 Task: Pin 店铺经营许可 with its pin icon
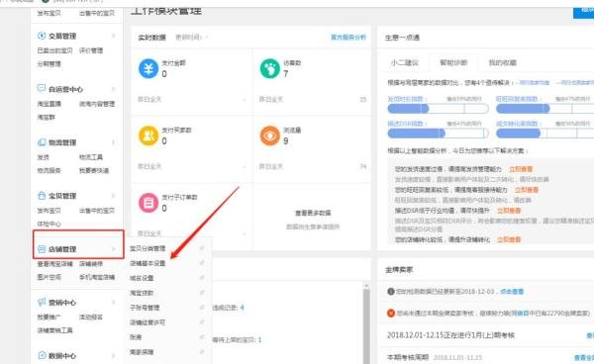[x=202, y=322]
